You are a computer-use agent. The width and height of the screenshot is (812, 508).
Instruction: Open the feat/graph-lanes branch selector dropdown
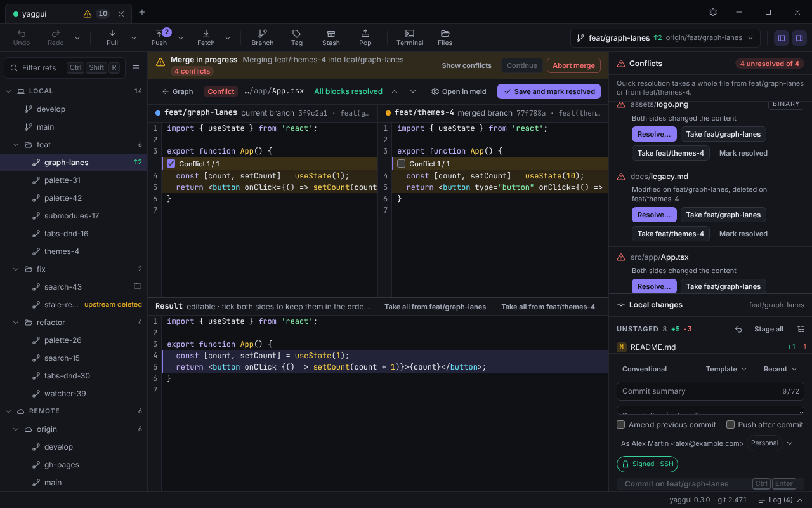665,38
